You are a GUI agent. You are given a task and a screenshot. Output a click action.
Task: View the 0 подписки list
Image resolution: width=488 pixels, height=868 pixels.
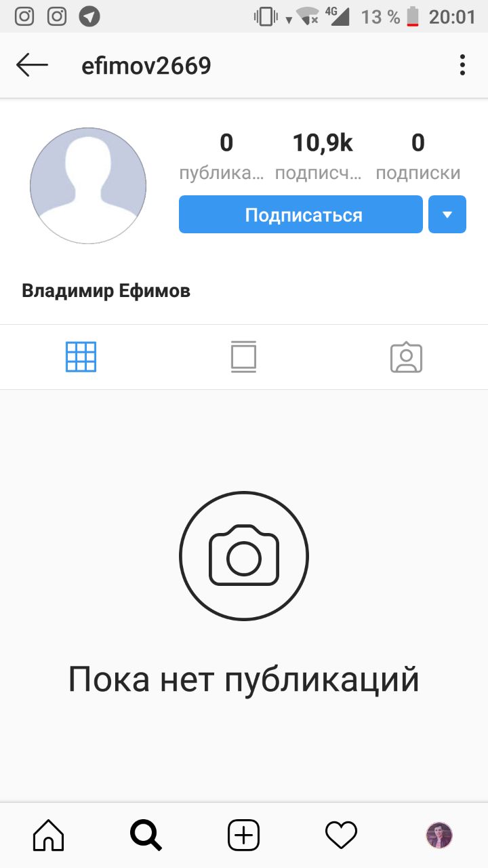click(418, 157)
